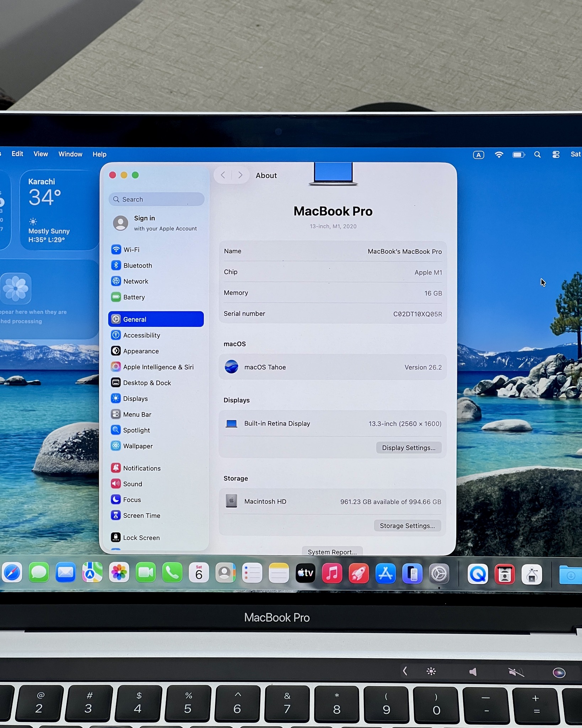Open Appearance settings
Screen dimensions: 582x728
click(156, 351)
